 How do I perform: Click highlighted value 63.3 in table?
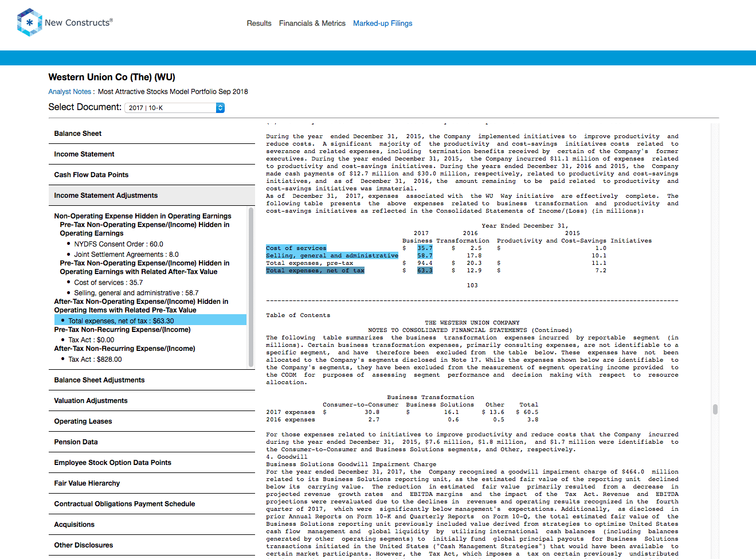[425, 271]
